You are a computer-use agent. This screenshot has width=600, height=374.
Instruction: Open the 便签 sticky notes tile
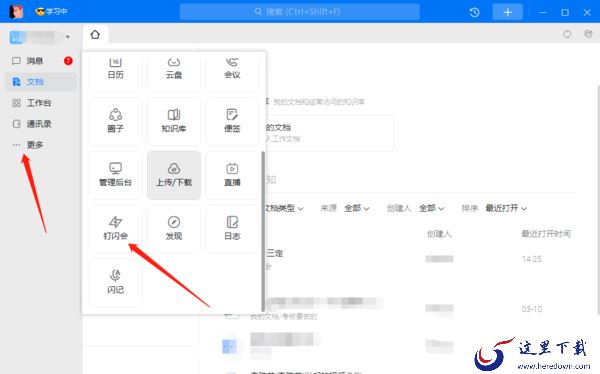pos(232,121)
